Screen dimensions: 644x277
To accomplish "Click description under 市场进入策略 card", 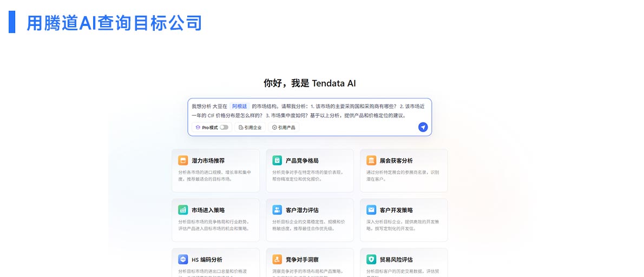I will (x=214, y=225).
